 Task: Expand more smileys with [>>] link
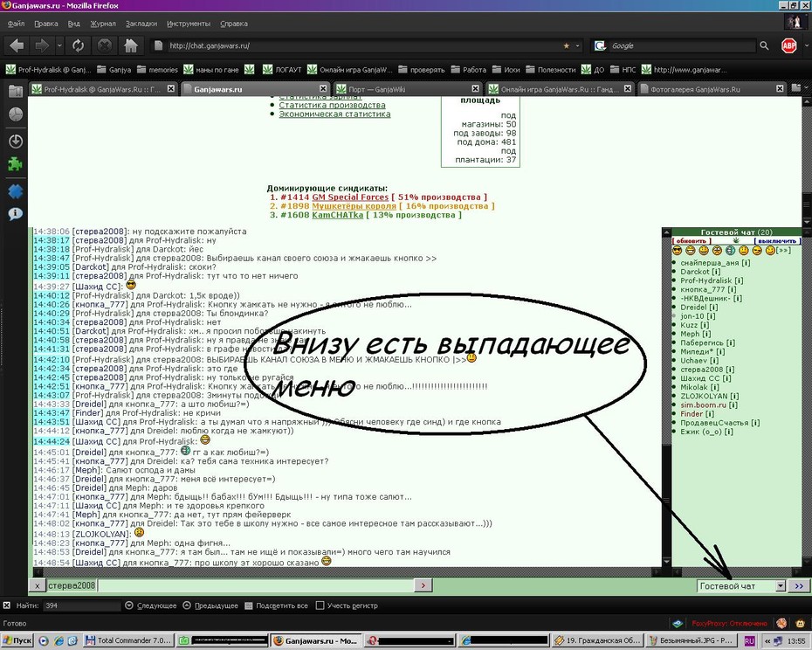tap(783, 251)
